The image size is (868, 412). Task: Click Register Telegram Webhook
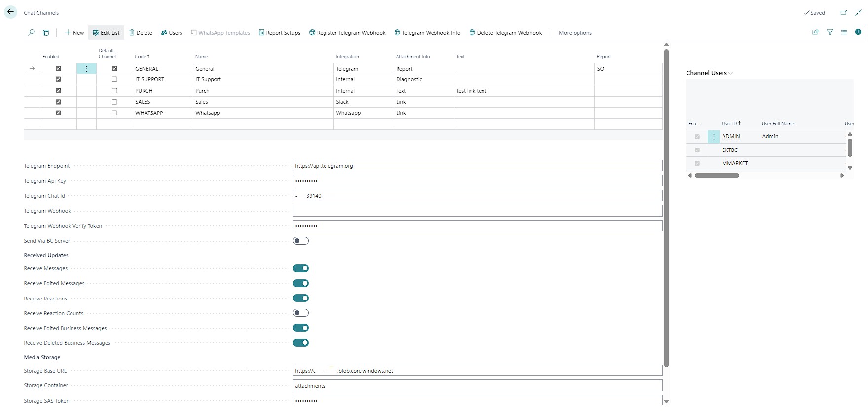tap(347, 33)
